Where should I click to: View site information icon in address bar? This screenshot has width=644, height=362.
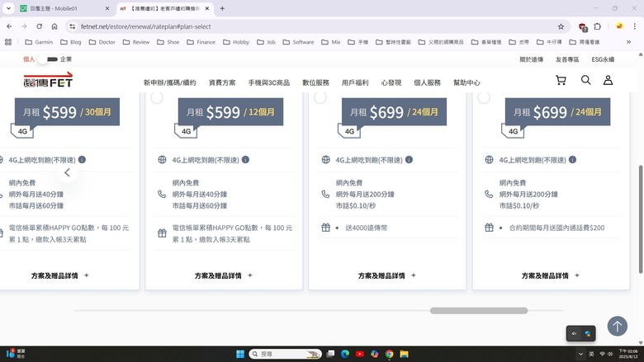coord(73,26)
